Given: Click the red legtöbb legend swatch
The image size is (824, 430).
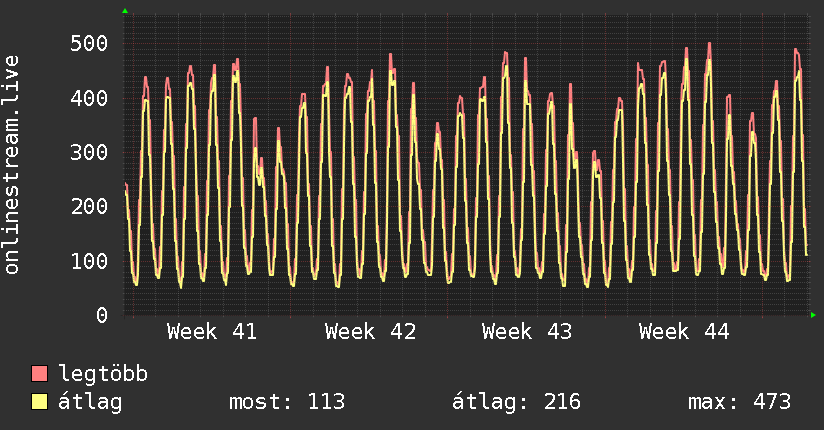Looking at the screenshot, I should tap(40, 374).
